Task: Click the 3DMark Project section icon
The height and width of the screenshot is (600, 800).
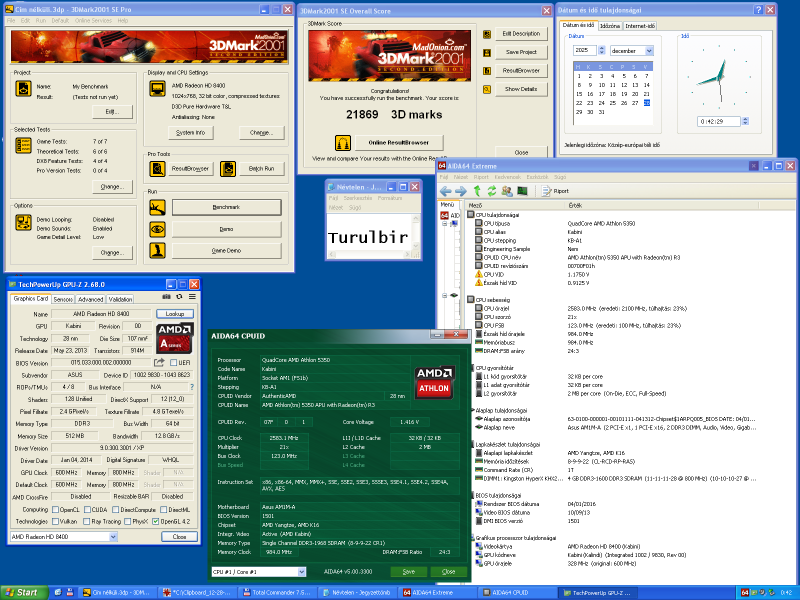Action: 23,89
